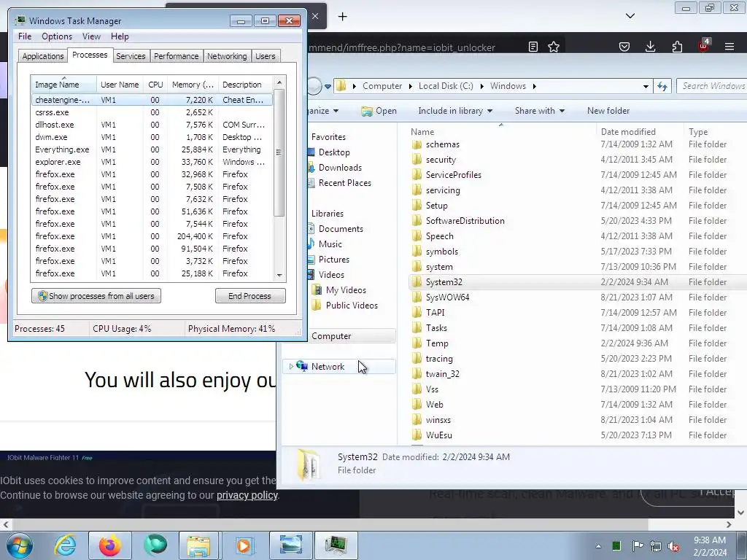This screenshot has width=747, height=560.
Task: Open the Share with dropdown
Action: point(539,111)
